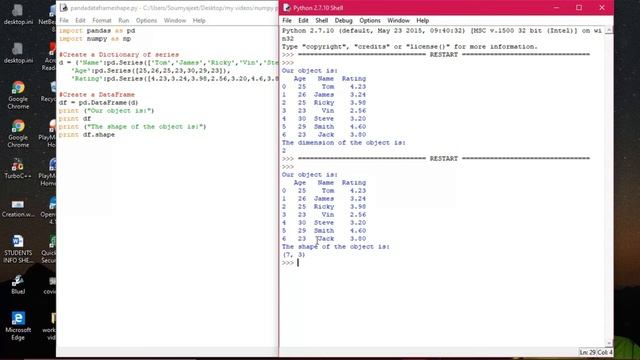The width and height of the screenshot is (640, 360).
Task: Click 'The shape of the object is:' output
Action: [336, 247]
